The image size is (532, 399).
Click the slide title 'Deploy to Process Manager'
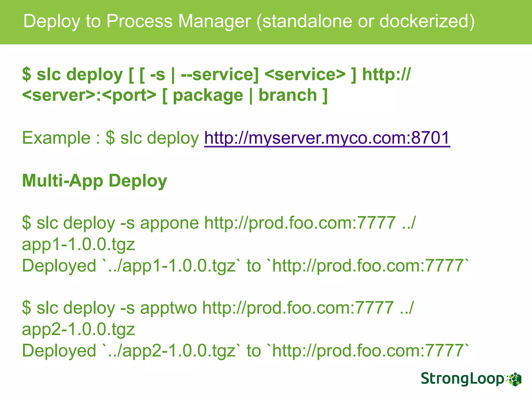[249, 22]
